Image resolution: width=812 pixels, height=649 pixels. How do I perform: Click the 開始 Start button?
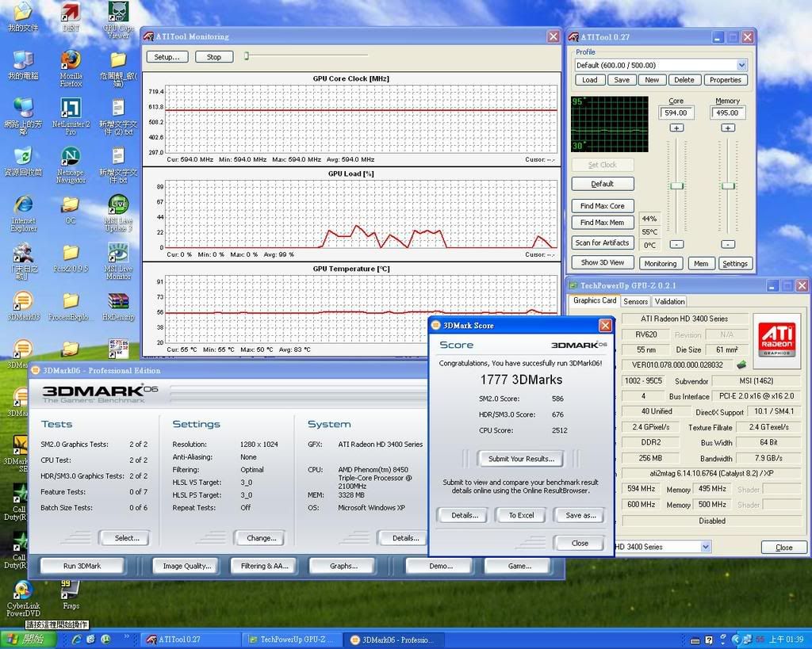[29, 639]
